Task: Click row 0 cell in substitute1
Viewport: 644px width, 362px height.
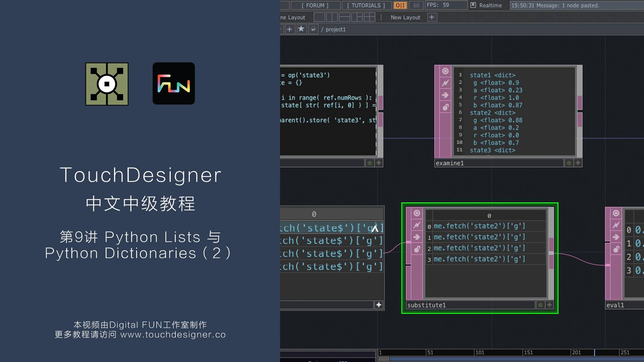Action: click(489, 226)
